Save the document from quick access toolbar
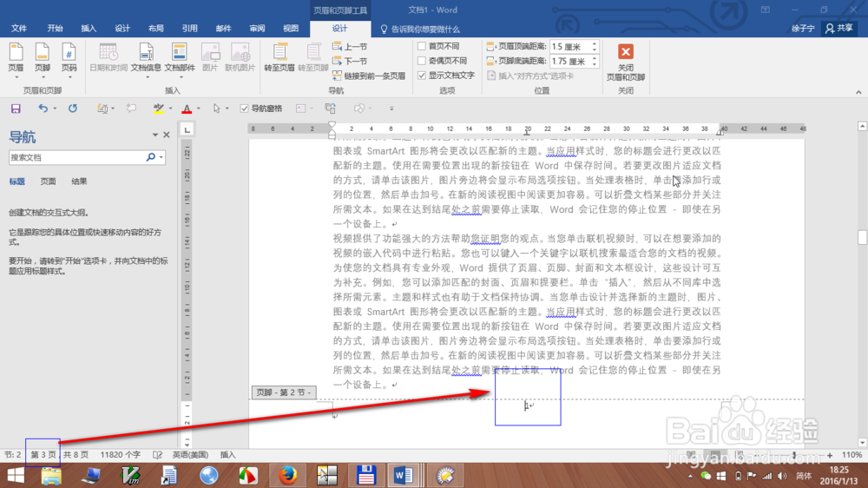Image resolution: width=868 pixels, height=488 pixels. pyautogui.click(x=16, y=109)
